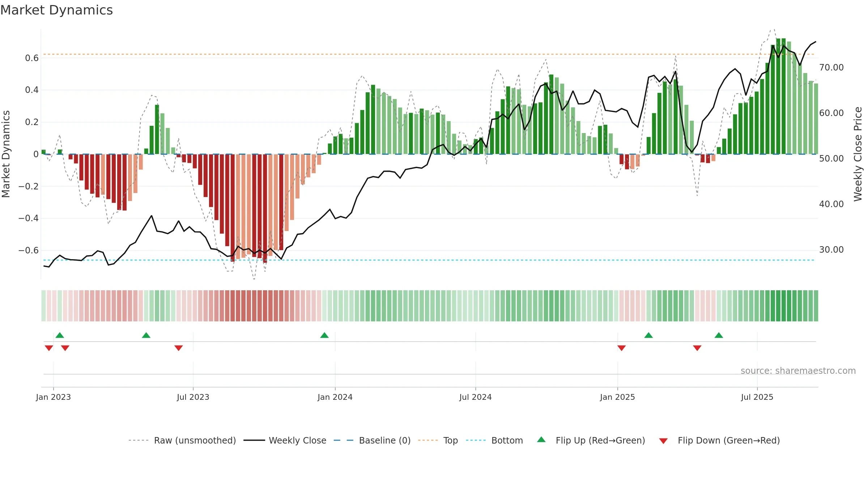Click the rightmost light green bar

(x=816, y=119)
